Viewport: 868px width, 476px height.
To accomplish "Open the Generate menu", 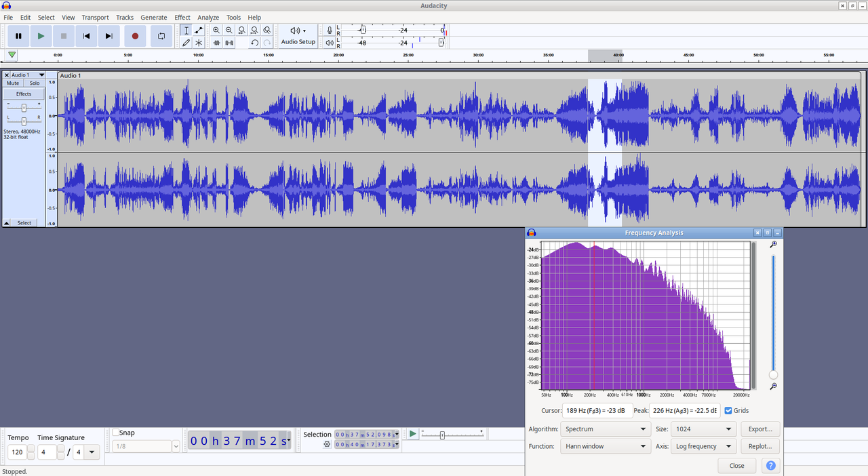I will tap(154, 18).
